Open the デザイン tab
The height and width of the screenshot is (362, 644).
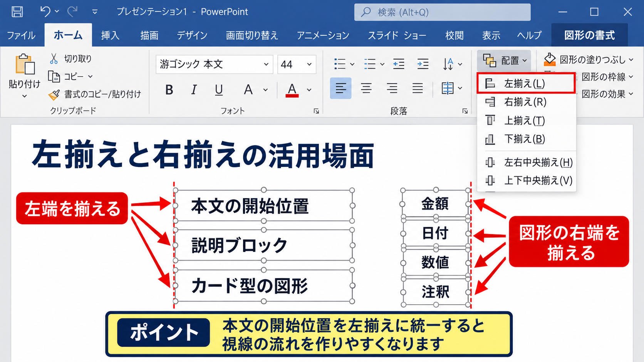pyautogui.click(x=192, y=35)
